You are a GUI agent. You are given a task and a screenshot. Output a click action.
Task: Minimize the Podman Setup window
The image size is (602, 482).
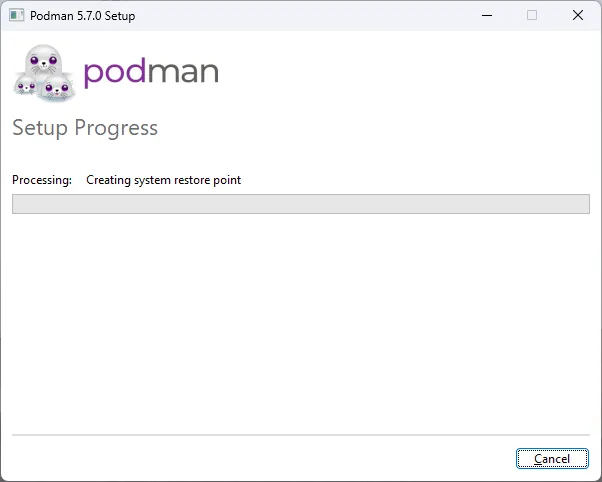tap(487, 15)
